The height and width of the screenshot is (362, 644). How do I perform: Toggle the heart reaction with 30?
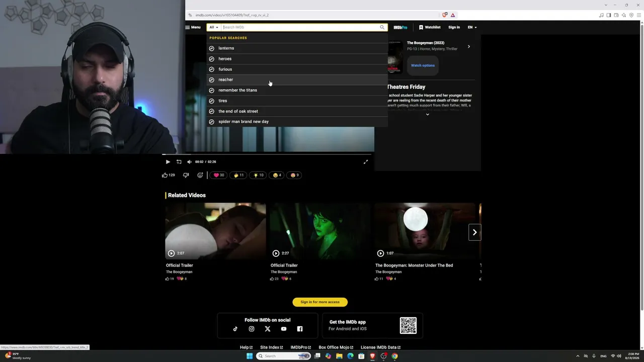[219, 175]
